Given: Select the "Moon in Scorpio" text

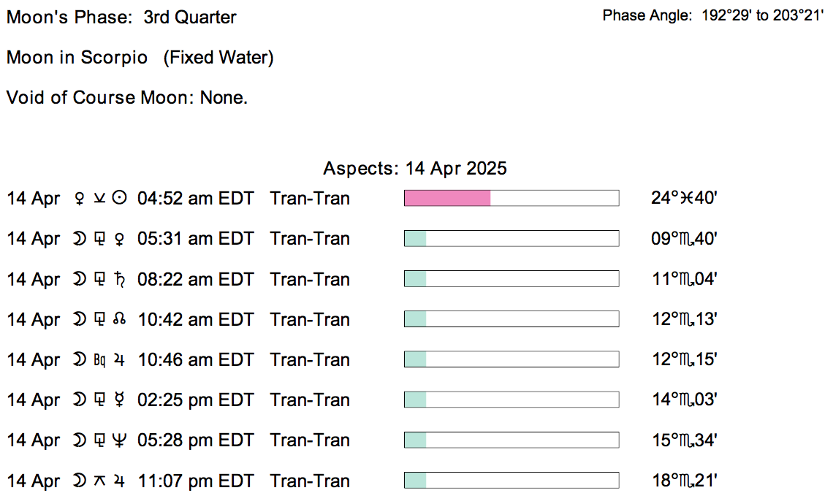Looking at the screenshot, I should point(77,58).
